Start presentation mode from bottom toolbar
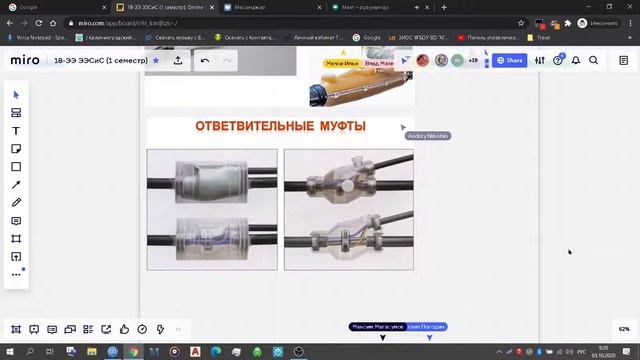This screenshot has height=360, width=640. (x=34, y=329)
